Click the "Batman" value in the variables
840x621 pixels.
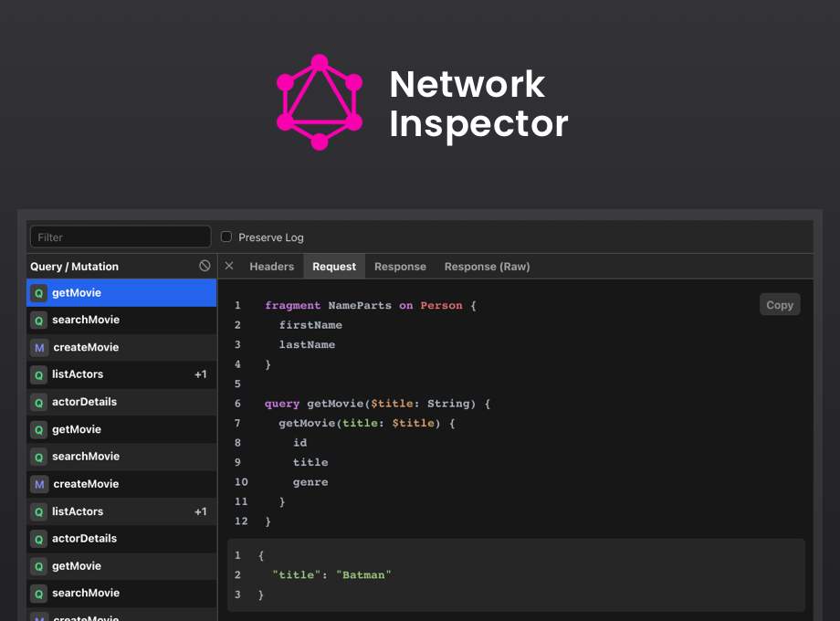click(363, 575)
